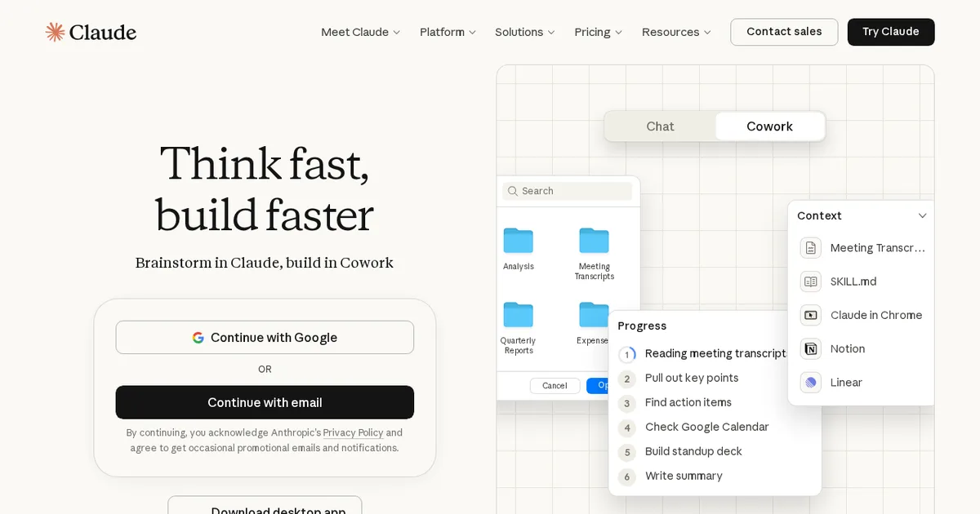Viewport: 980px width, 514px height.
Task: Click Download desktop app button
Action: pos(265,506)
